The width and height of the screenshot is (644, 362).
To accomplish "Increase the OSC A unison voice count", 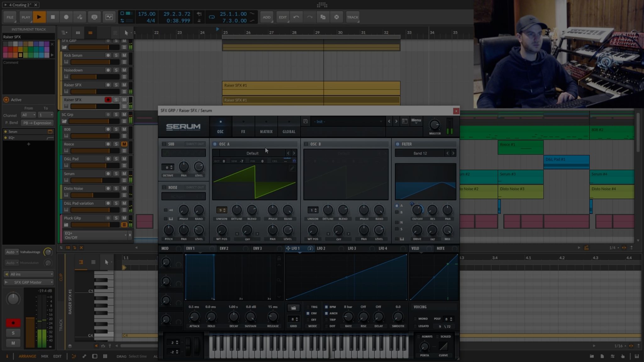I will click(225, 209).
